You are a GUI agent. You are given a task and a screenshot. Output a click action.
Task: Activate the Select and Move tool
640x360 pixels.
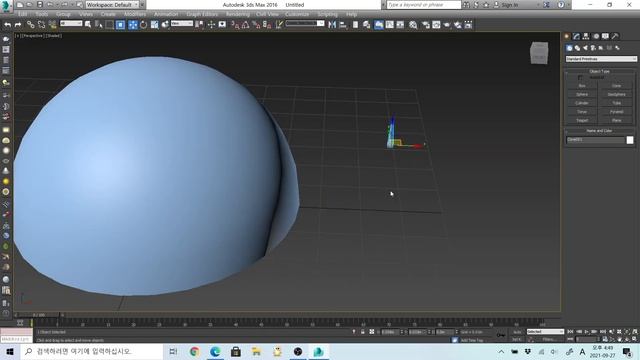click(133, 25)
